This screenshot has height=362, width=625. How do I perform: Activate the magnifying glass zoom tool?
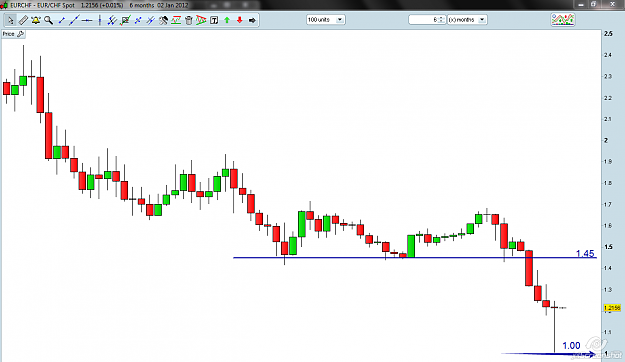49,20
